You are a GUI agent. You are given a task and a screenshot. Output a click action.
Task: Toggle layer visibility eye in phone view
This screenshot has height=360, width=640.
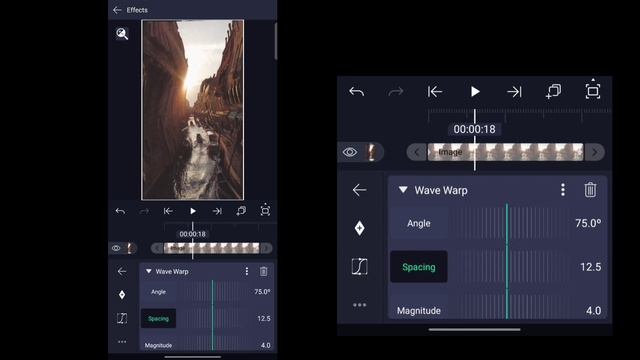pos(116,248)
